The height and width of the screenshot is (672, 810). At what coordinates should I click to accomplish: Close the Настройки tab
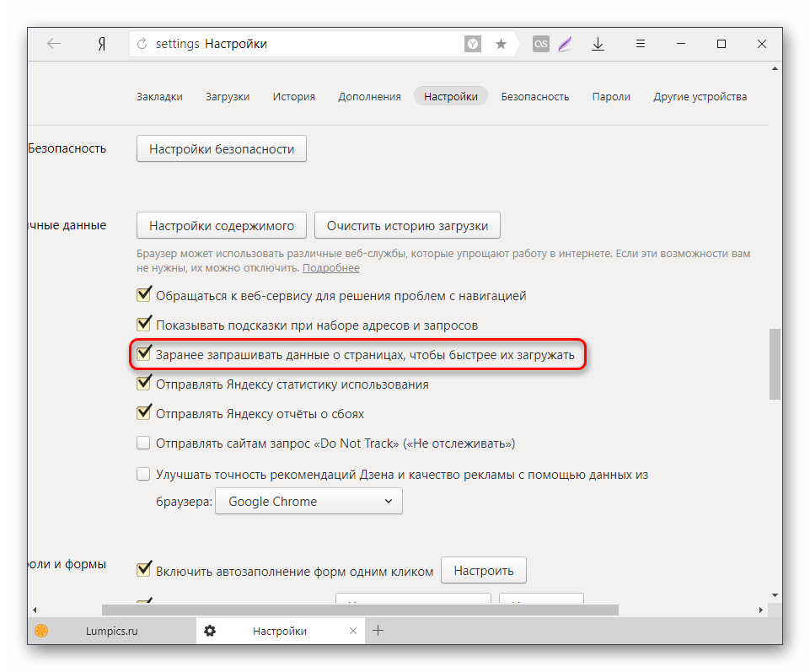click(x=353, y=631)
